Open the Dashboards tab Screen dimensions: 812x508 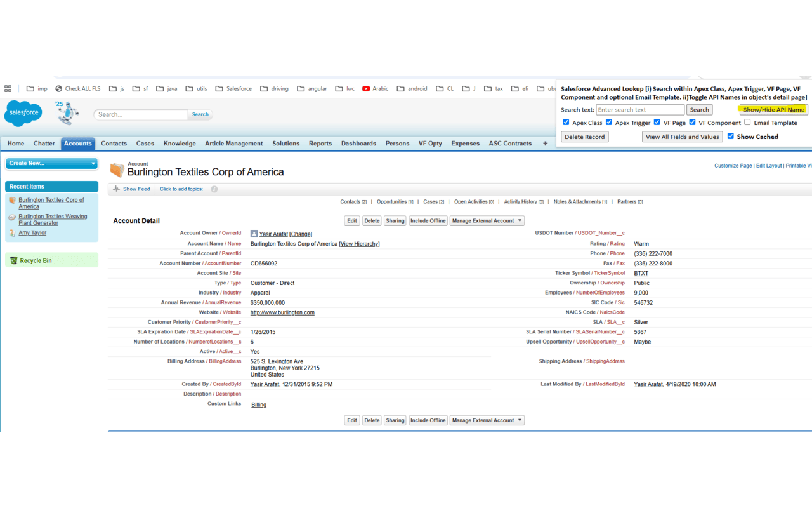[358, 144]
